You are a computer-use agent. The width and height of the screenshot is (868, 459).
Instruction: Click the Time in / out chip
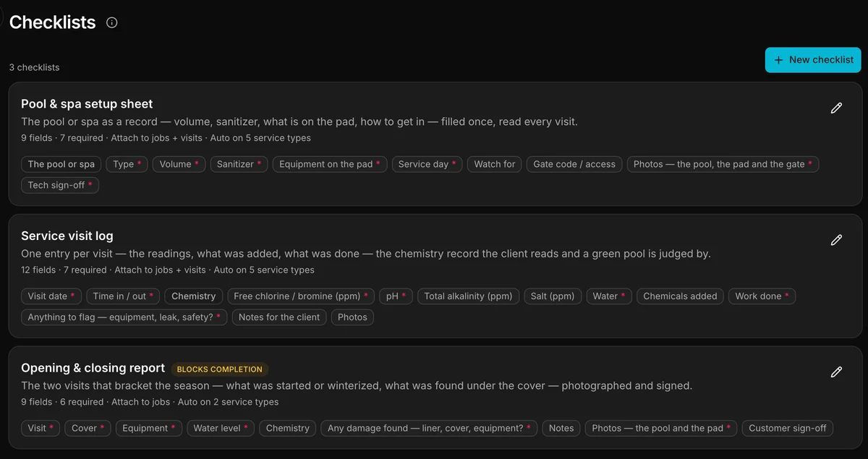123,296
